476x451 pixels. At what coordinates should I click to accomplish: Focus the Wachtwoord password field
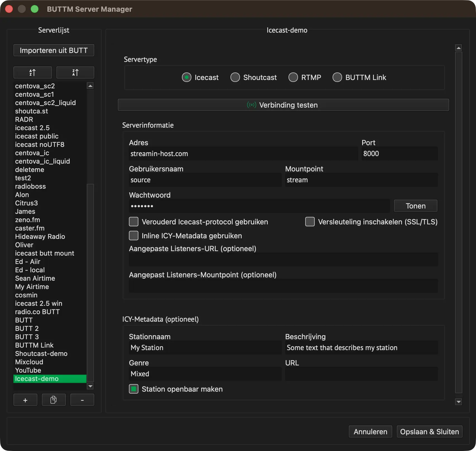(x=259, y=206)
